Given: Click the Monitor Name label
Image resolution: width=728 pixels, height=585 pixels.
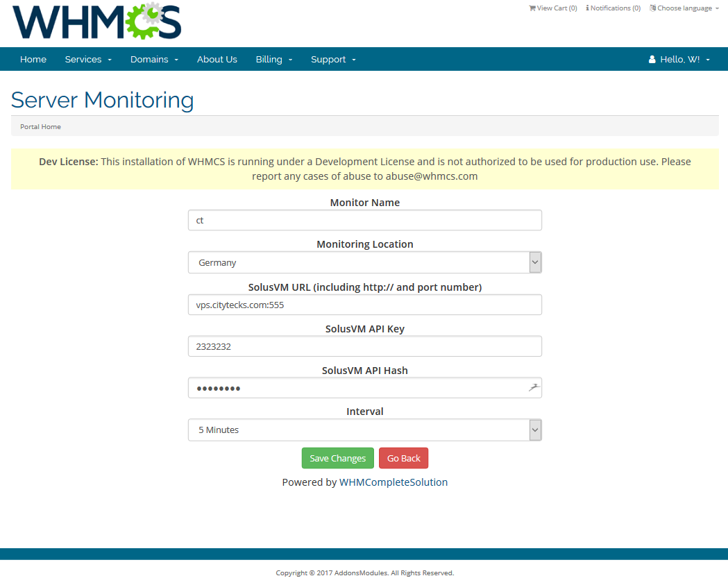Looking at the screenshot, I should coord(365,203).
